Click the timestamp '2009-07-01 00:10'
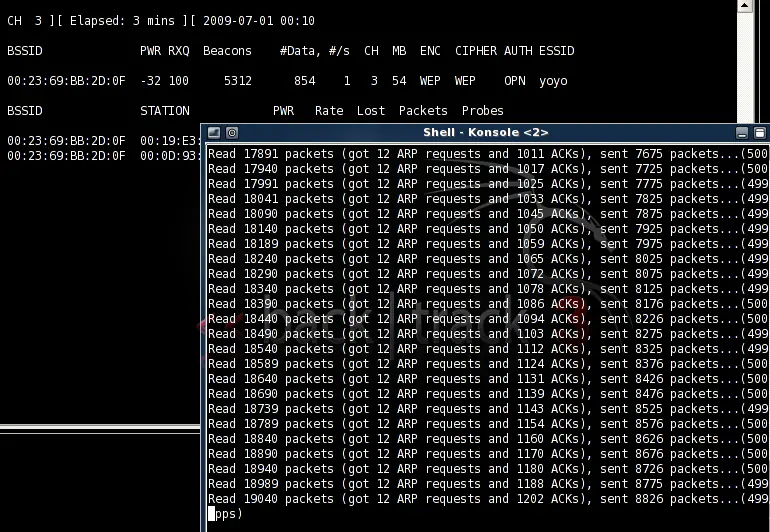 [259, 21]
